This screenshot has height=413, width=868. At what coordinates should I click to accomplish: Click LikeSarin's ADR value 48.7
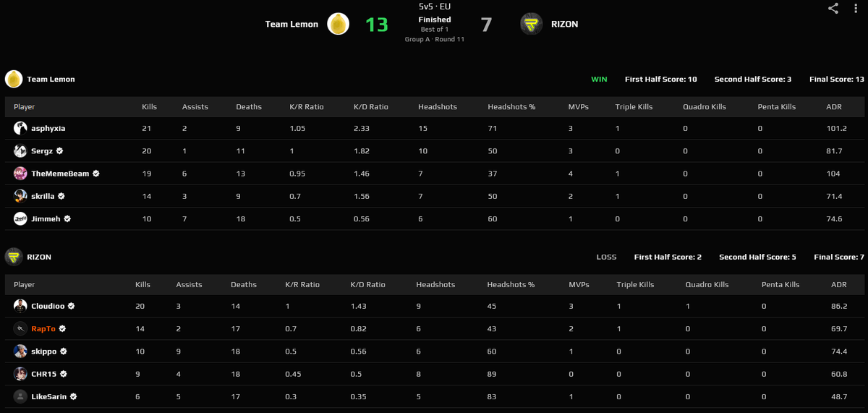(x=839, y=396)
